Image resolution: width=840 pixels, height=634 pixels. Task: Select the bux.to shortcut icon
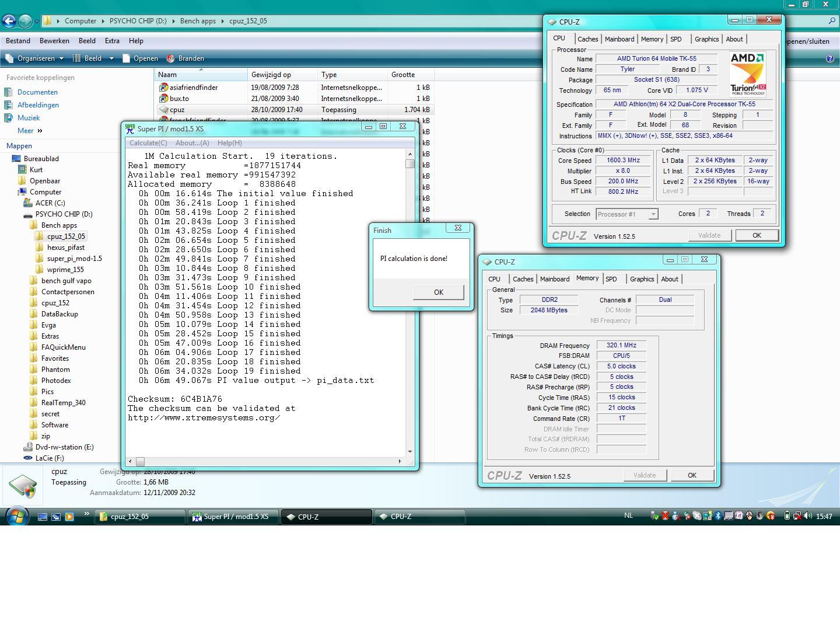163,99
